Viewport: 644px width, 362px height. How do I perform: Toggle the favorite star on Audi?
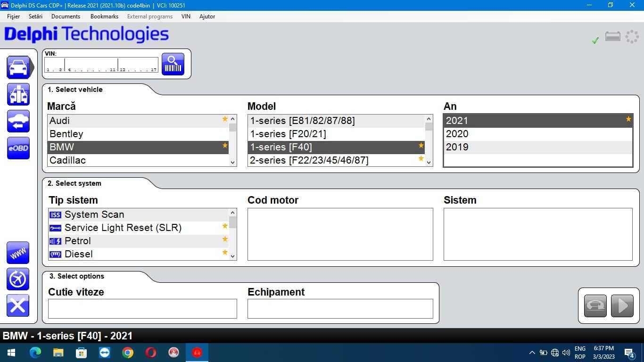(x=225, y=119)
